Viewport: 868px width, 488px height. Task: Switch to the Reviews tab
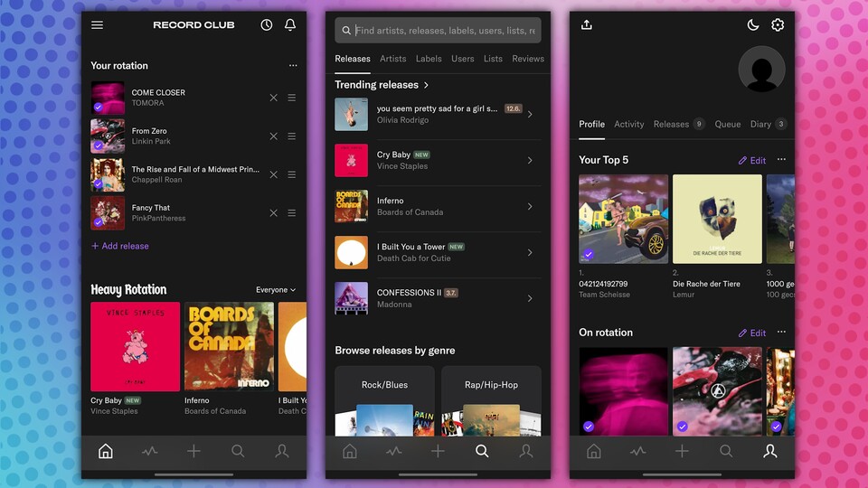pyautogui.click(x=528, y=59)
